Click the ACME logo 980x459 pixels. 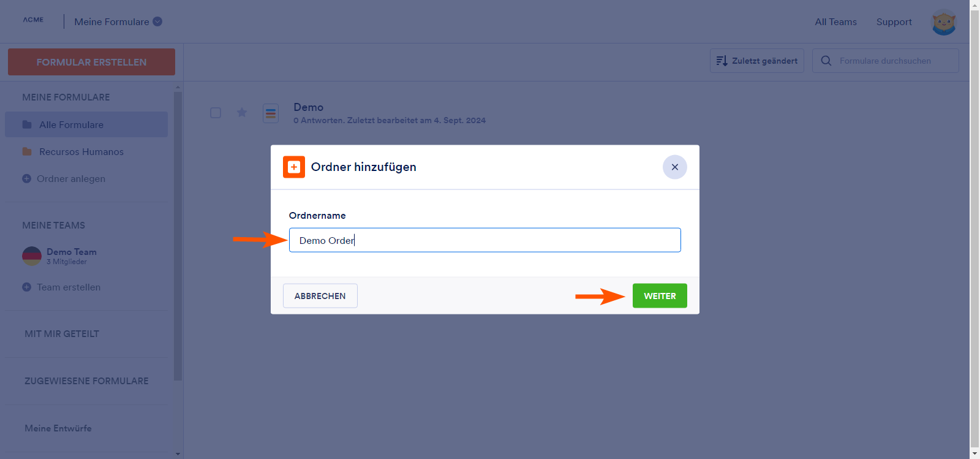pos(33,20)
